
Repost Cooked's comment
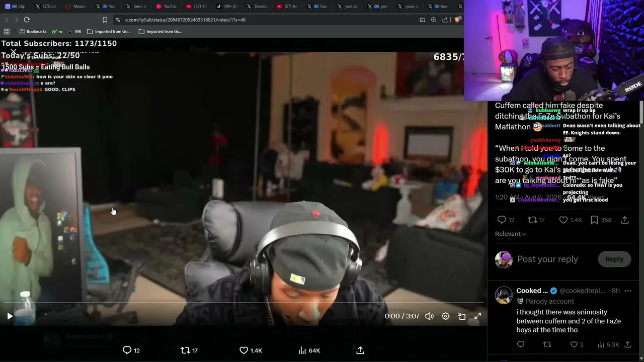(547, 344)
